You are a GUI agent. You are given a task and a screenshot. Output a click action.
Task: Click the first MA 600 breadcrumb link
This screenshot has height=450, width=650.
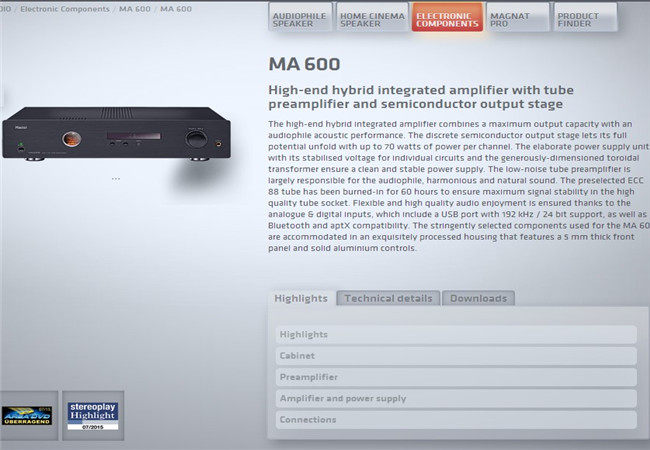pos(135,9)
